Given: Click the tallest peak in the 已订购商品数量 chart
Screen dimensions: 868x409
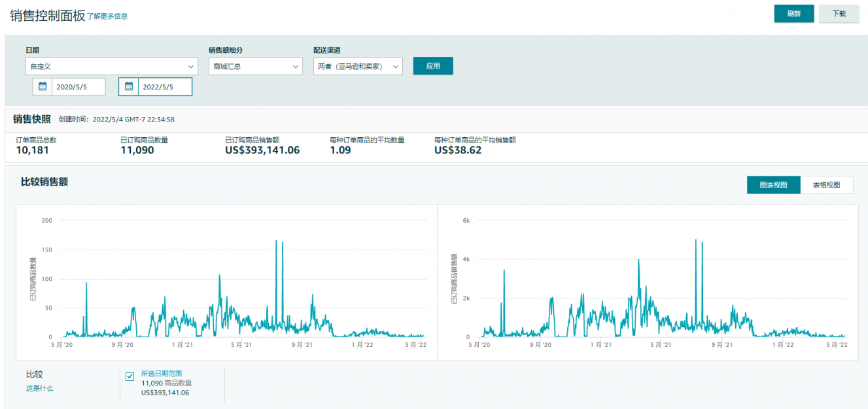Looking at the screenshot, I should click(x=276, y=241).
